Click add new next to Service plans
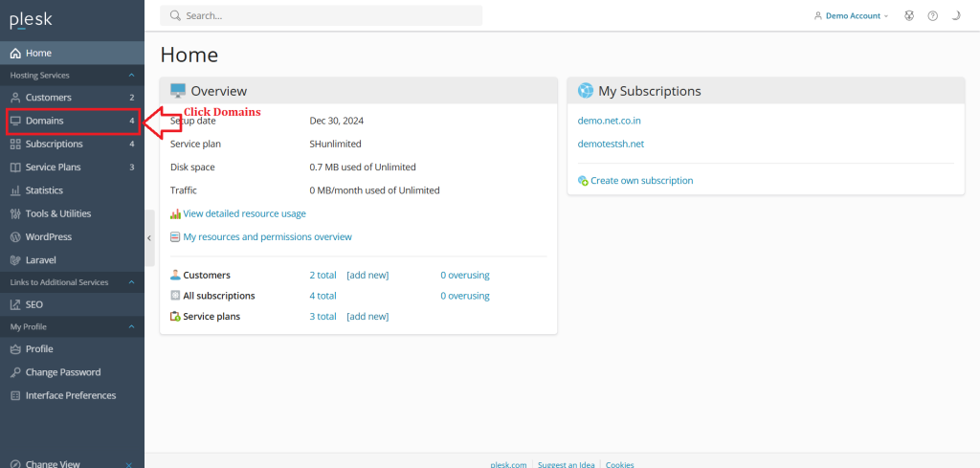The width and height of the screenshot is (980, 468). pyautogui.click(x=367, y=316)
